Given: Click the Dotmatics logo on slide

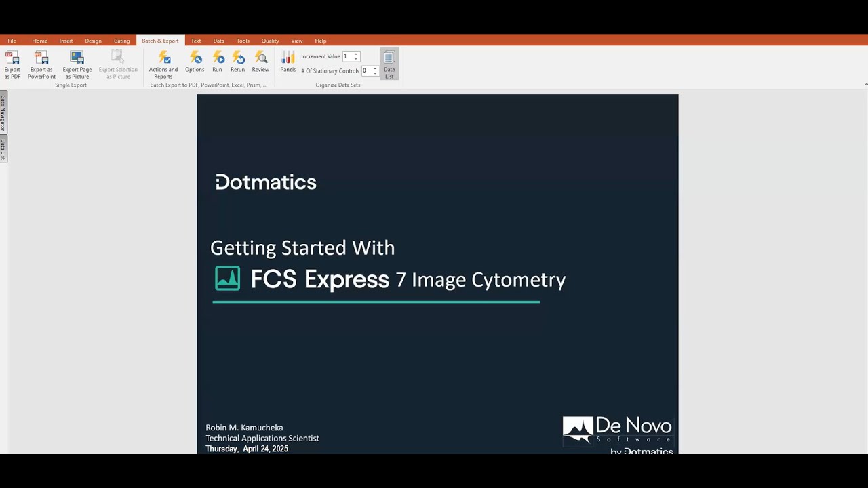Looking at the screenshot, I should click(x=266, y=182).
